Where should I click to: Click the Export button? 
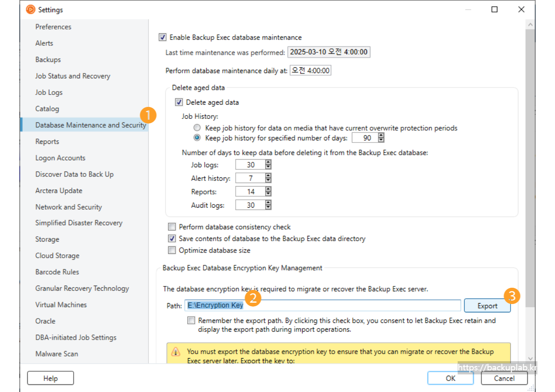487,306
